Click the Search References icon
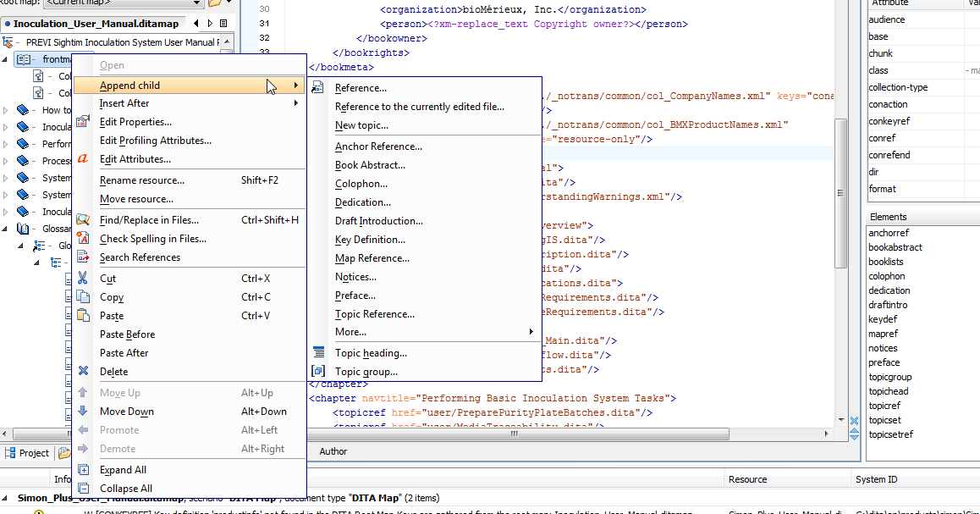 coord(82,257)
